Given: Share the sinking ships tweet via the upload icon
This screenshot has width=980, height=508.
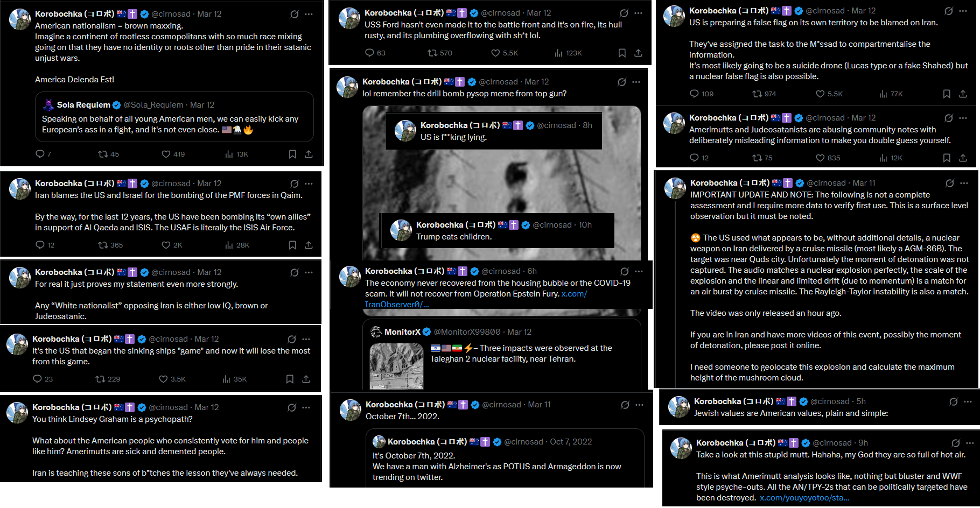Looking at the screenshot, I should tap(306, 379).
